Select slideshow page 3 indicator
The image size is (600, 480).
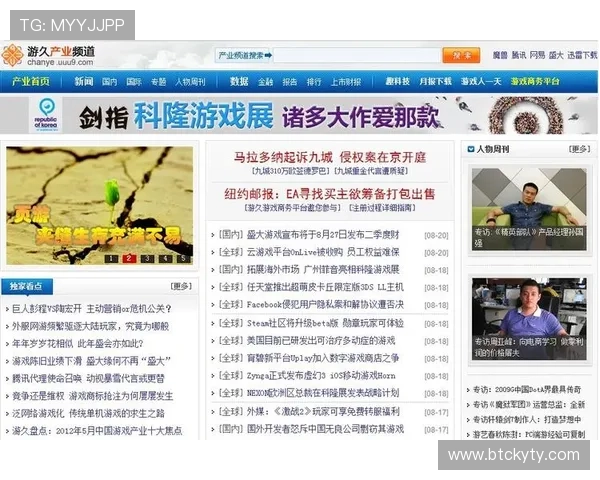coord(147,259)
